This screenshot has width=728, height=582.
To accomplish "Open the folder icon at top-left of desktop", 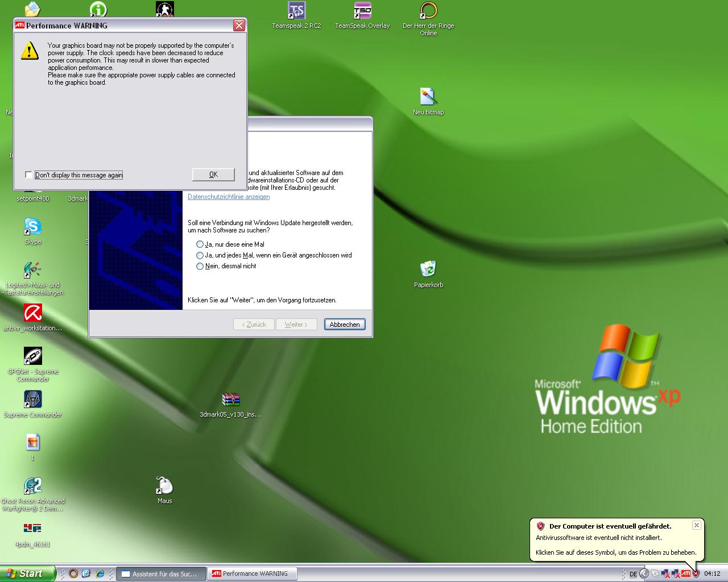I will coord(32,9).
